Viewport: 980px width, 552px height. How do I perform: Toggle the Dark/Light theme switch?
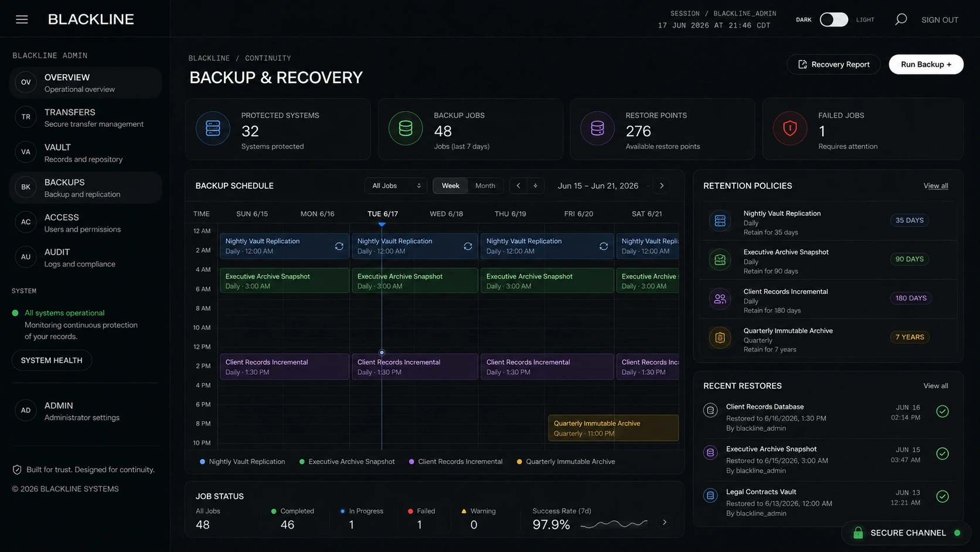833,19
